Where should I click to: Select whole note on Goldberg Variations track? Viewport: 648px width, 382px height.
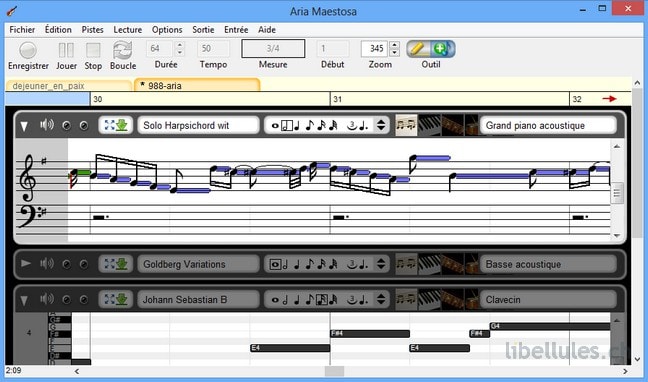pos(275,264)
